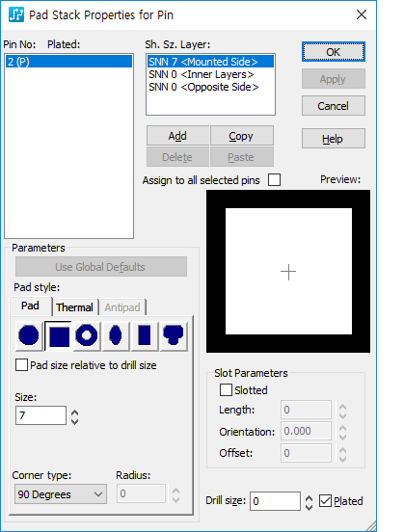Select the square pad shape icon
Screen dimensions: 404x532
[59, 335]
